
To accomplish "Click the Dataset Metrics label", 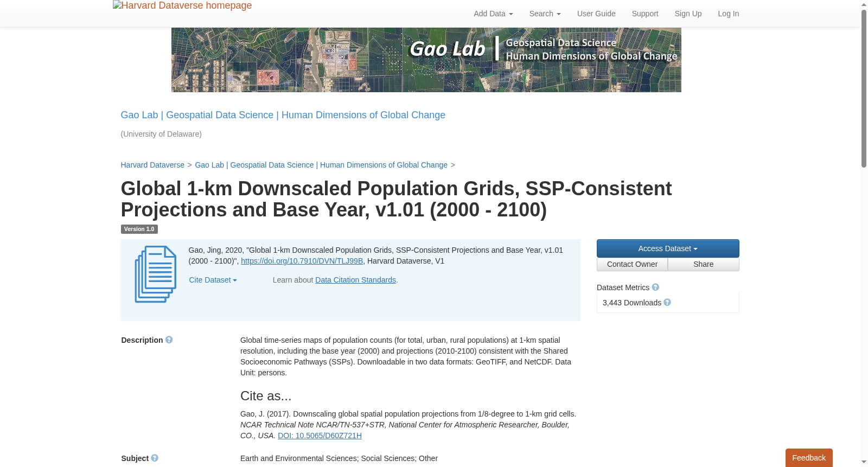I will pos(623,287).
